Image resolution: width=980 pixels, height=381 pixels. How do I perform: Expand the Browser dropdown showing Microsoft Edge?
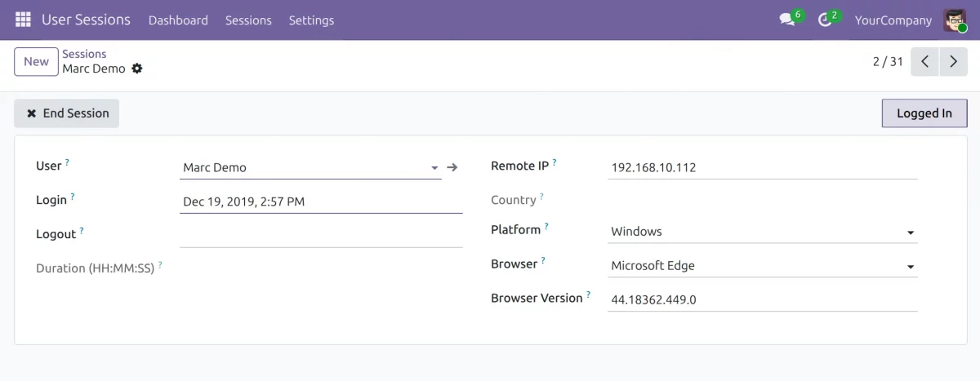(x=911, y=267)
